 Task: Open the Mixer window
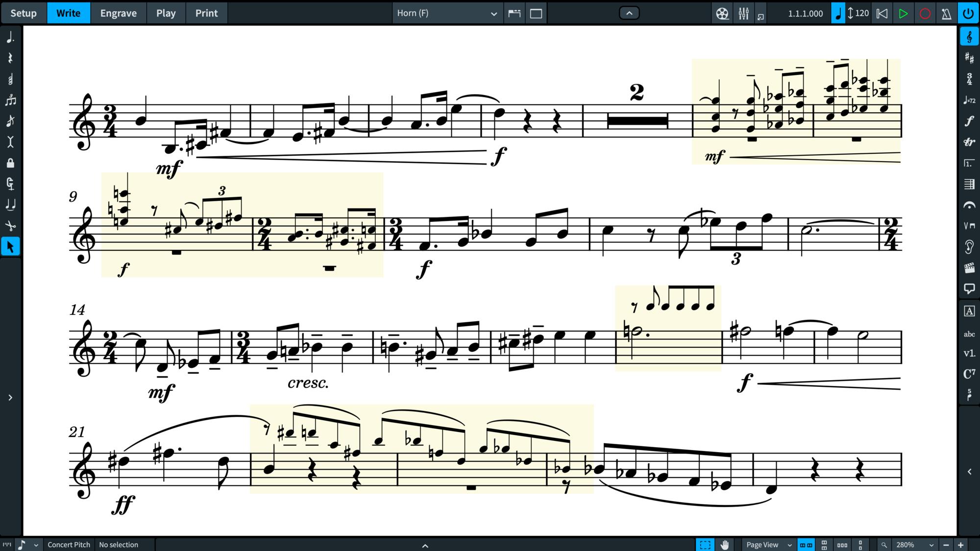point(743,13)
